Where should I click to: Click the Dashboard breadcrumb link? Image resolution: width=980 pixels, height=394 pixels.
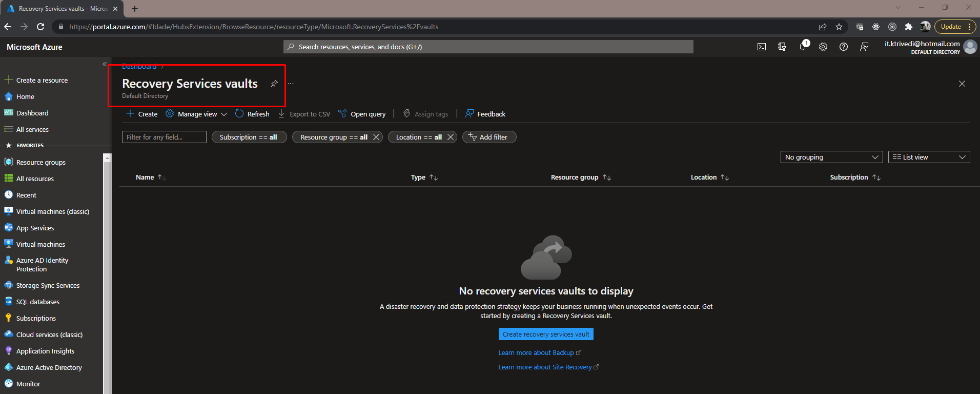[139, 67]
